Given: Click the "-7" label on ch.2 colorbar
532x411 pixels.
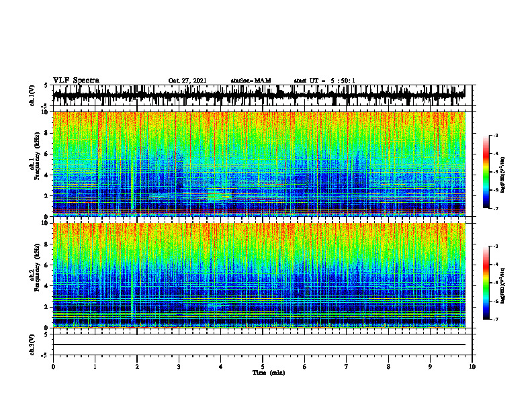Looking at the screenshot, I should tap(495, 320).
